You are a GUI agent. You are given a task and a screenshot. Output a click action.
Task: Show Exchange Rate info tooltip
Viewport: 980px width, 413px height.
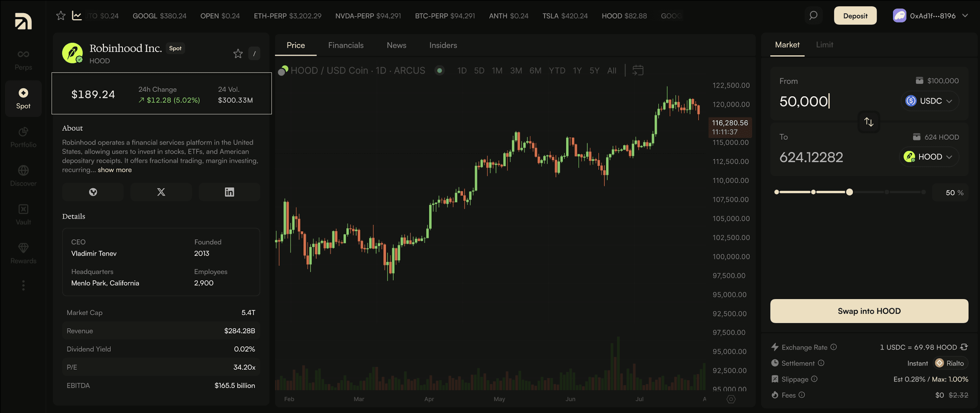[x=833, y=347]
